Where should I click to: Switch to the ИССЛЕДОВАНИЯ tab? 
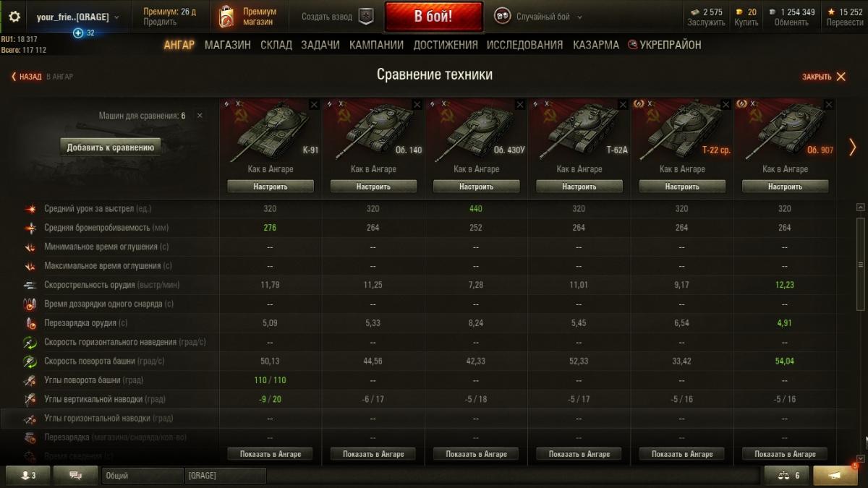[524, 45]
